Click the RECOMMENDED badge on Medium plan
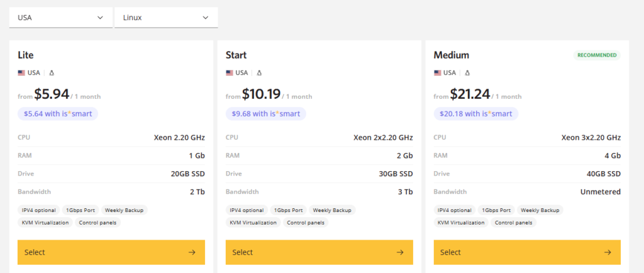The width and height of the screenshot is (644, 273). pyautogui.click(x=597, y=55)
